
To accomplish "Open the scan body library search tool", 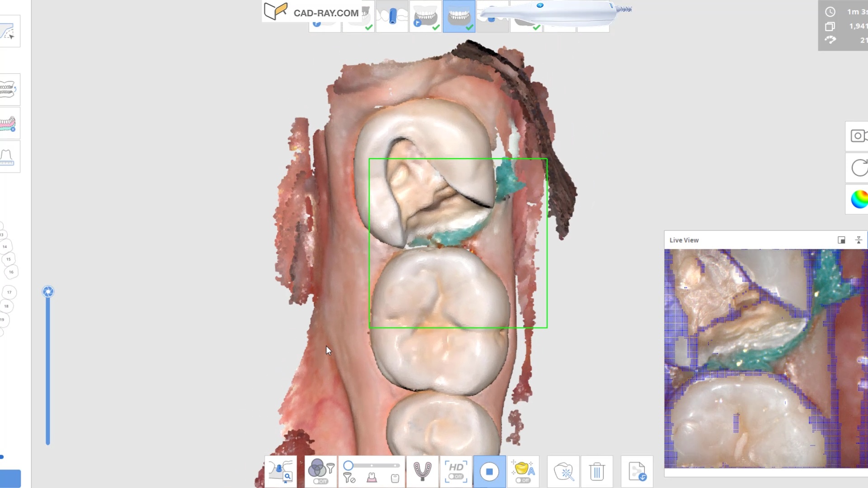I will [x=281, y=472].
